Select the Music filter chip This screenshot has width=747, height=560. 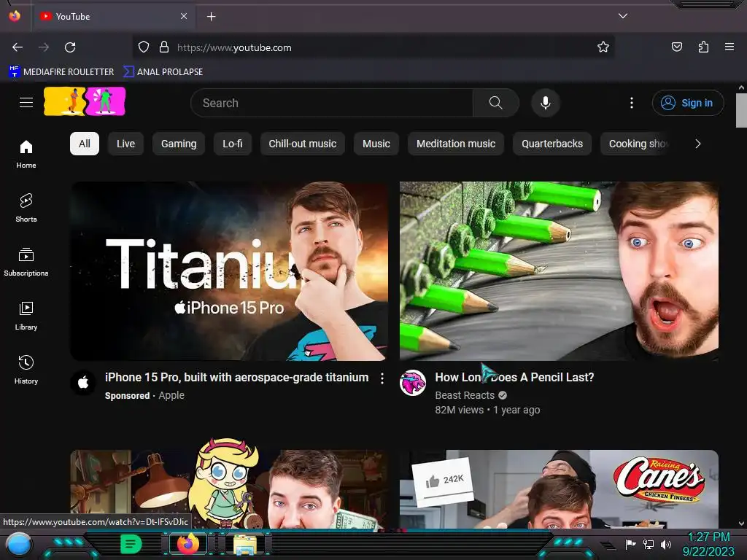[376, 144]
